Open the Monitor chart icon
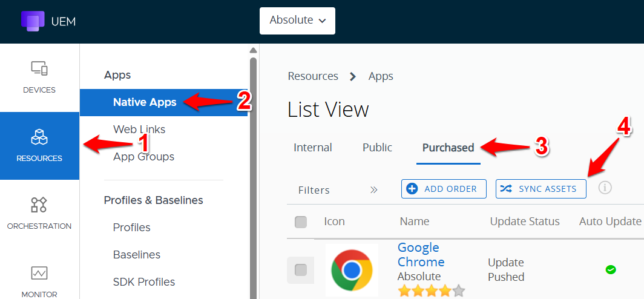644x299 pixels. pyautogui.click(x=39, y=273)
